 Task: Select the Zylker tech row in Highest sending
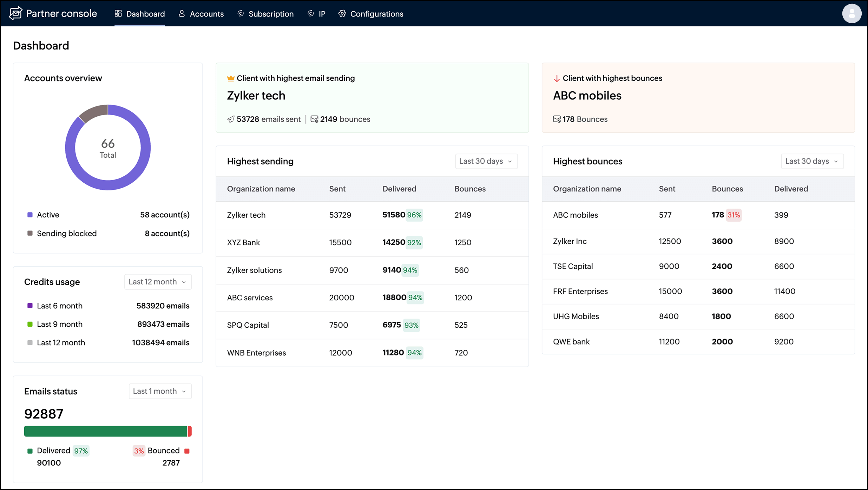coord(246,215)
